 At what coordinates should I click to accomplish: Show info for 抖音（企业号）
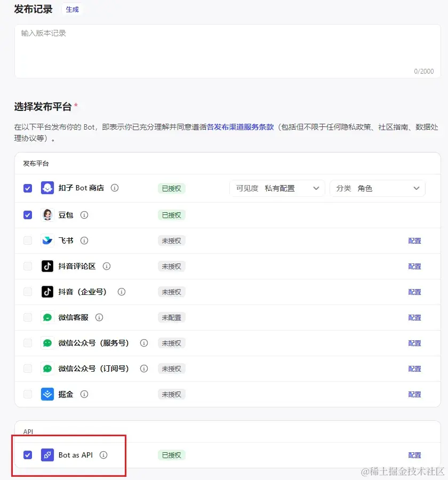point(122,292)
